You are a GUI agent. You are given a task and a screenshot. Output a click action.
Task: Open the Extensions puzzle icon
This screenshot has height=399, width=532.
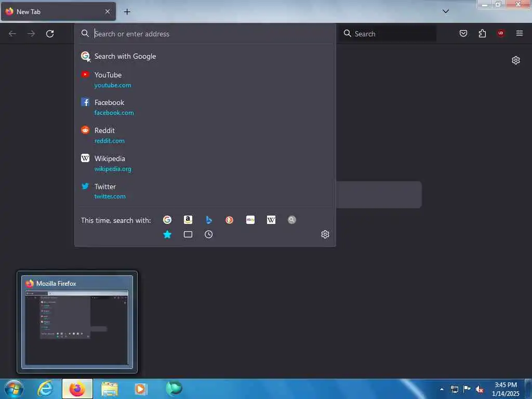click(482, 33)
